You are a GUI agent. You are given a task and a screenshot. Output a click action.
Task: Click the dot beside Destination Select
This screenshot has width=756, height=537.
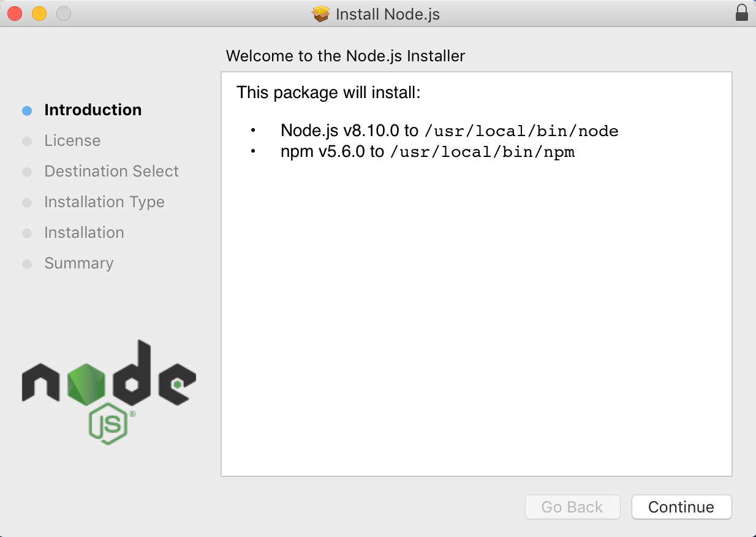pos(27,171)
